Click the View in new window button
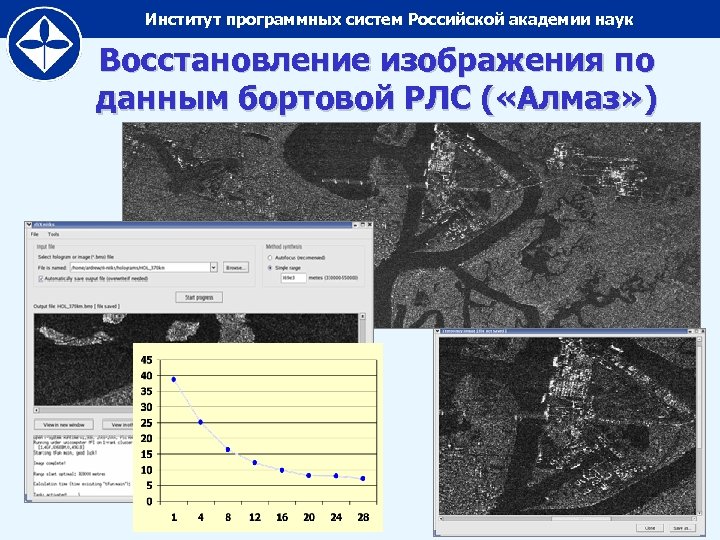The image size is (720, 540). [64, 425]
